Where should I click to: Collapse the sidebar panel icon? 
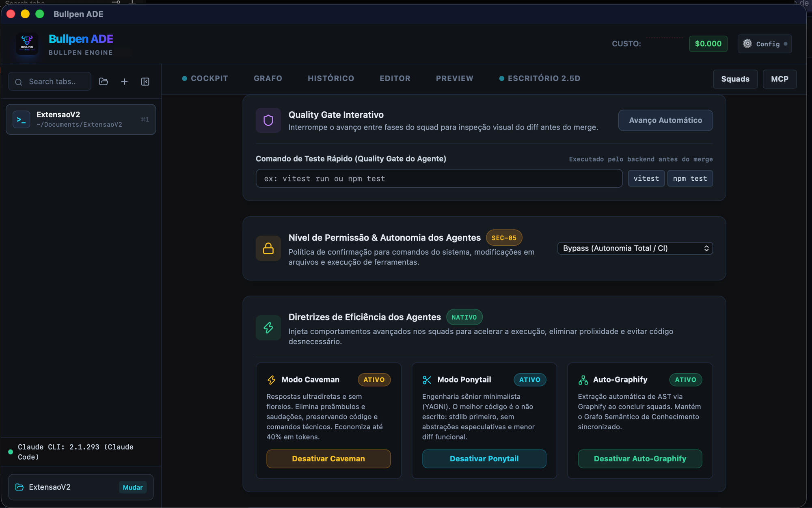click(x=145, y=82)
